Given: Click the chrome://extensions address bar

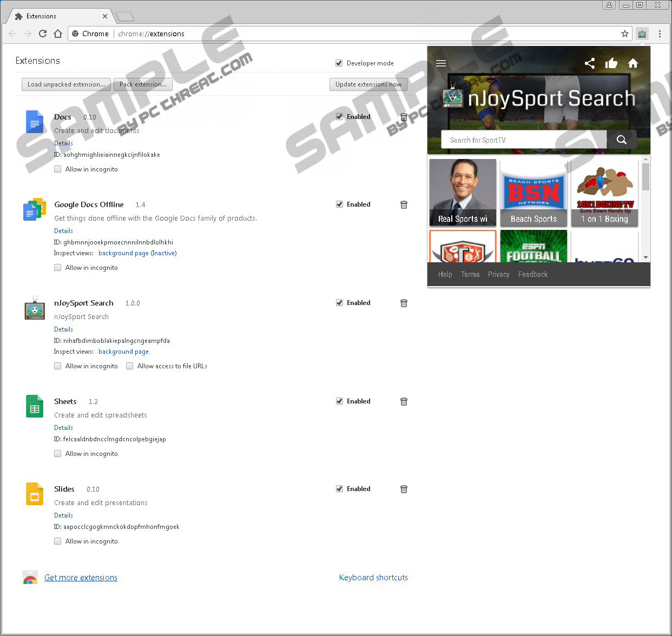Looking at the screenshot, I should point(350,34).
